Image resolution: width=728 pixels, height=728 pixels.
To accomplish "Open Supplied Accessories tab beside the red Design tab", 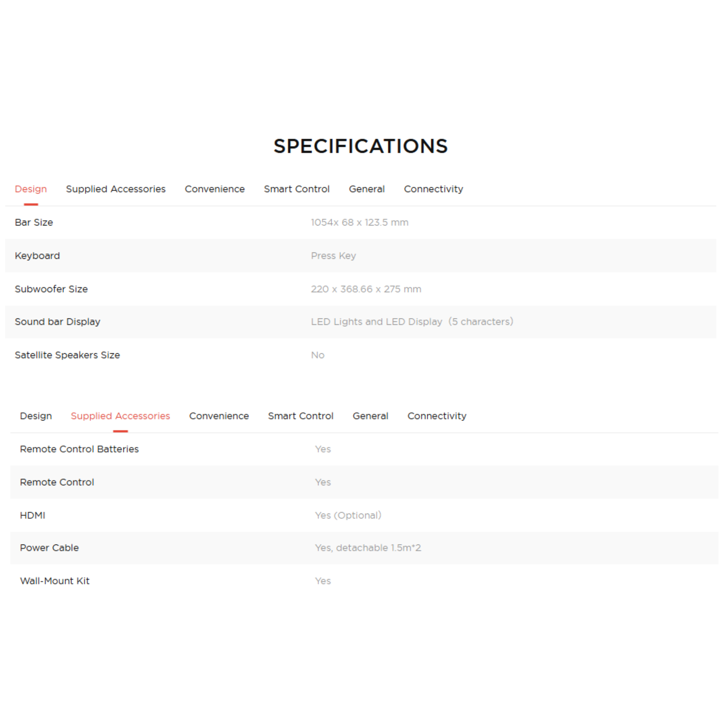I will coord(116,189).
